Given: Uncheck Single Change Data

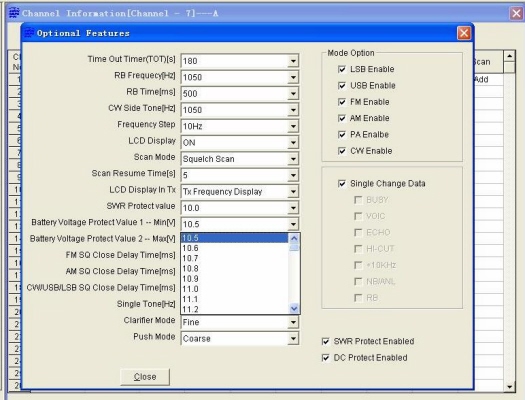Looking at the screenshot, I should point(342,184).
